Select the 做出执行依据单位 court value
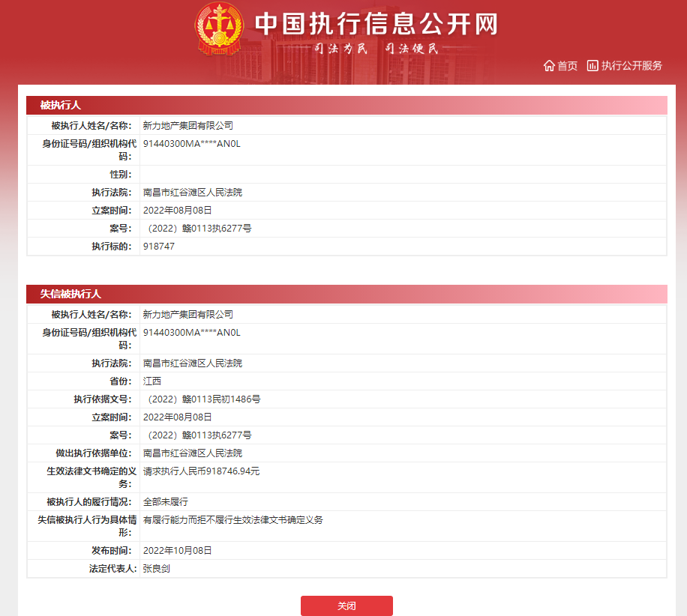The height and width of the screenshot is (616, 687). click(192, 453)
